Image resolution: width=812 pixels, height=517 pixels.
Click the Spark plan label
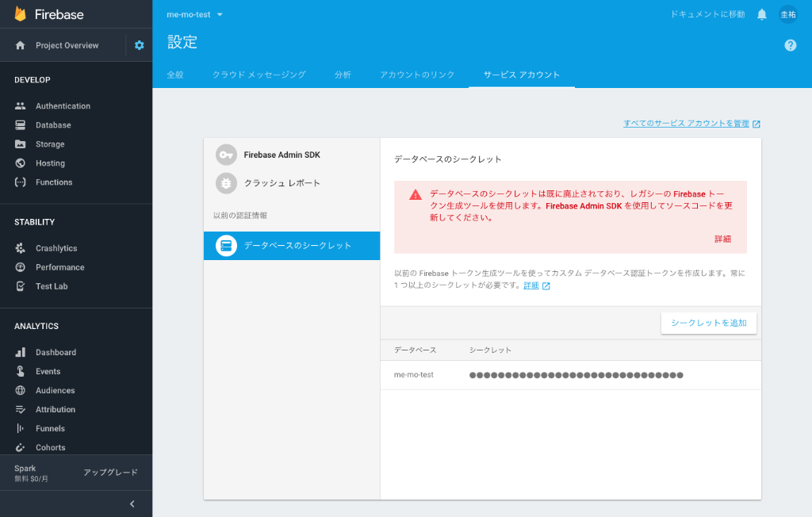point(25,469)
